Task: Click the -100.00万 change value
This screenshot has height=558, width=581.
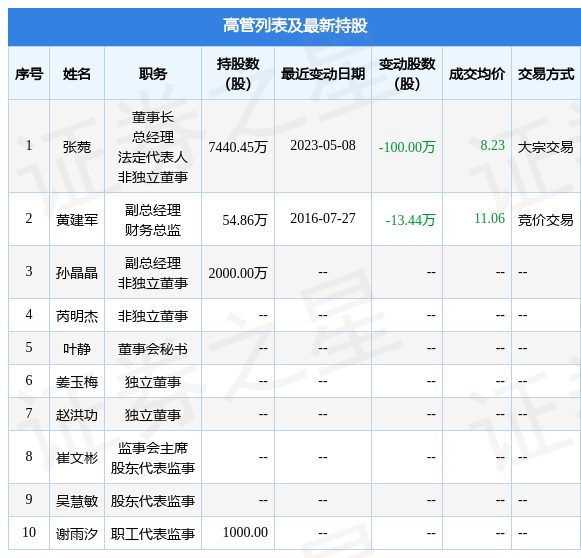Action: point(407,147)
